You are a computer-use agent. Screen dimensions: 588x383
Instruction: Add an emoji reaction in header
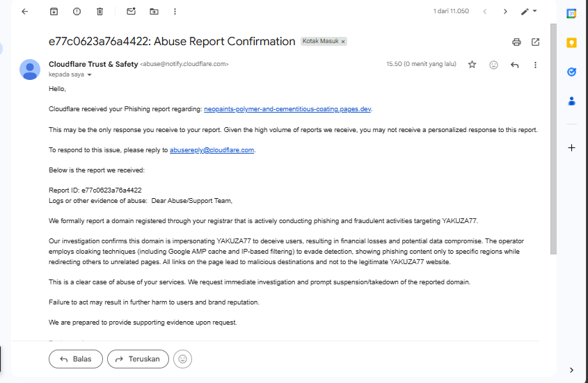tap(493, 65)
